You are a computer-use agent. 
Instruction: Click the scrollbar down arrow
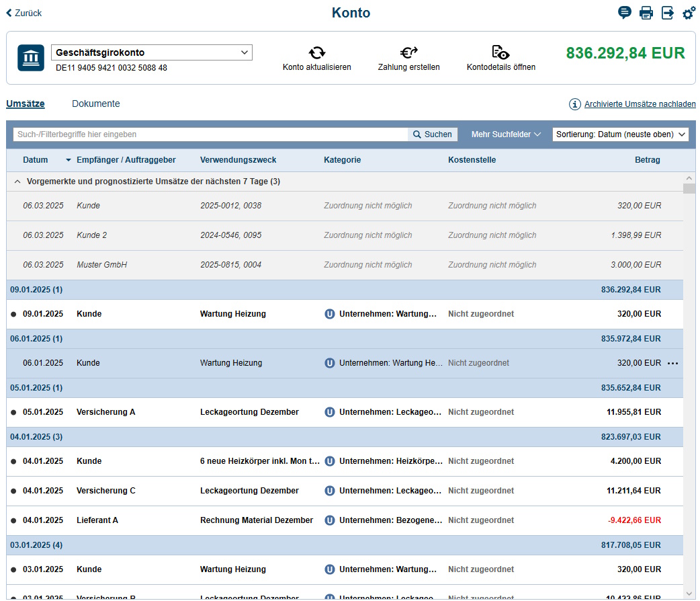coord(689,594)
